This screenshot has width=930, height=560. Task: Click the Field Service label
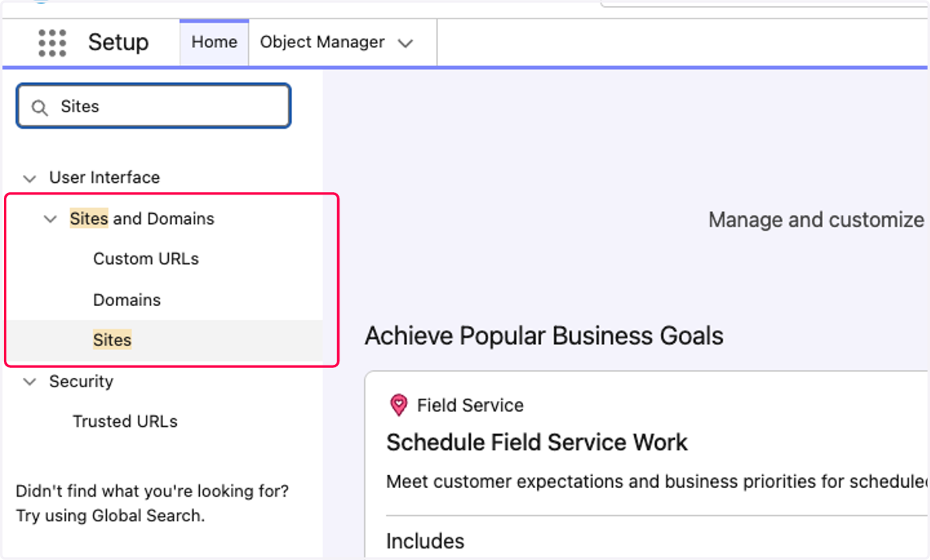point(470,405)
